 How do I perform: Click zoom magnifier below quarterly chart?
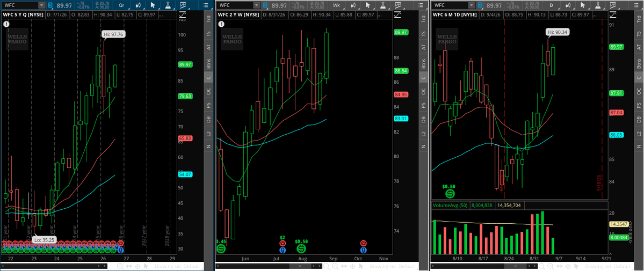click(120, 266)
